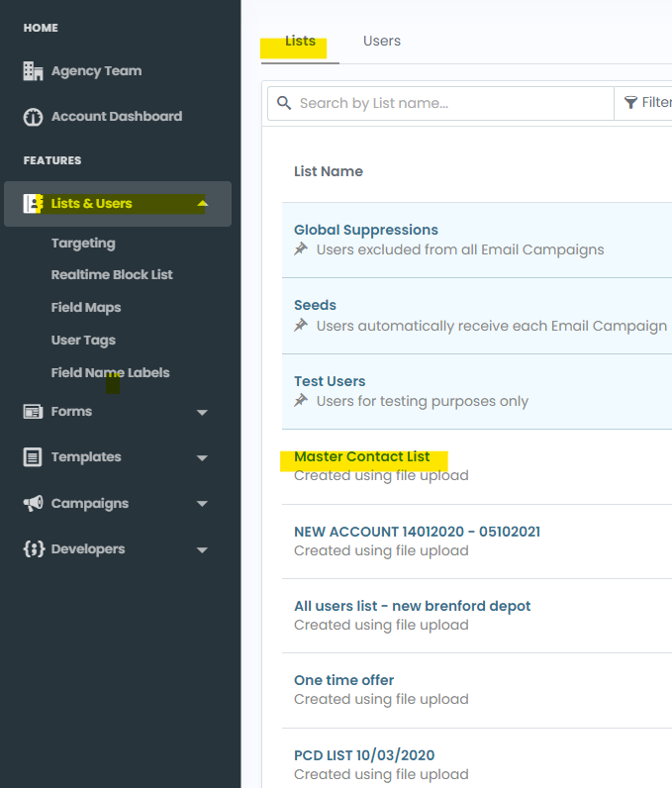672x788 pixels.
Task: Click the Forms icon in sidebar
Action: coord(33,412)
